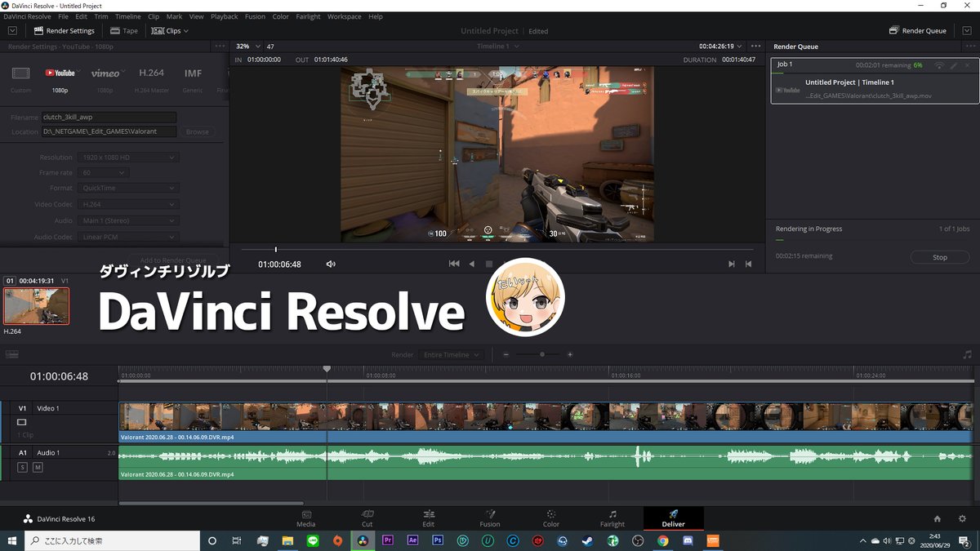
Task: Open the Workspace menu
Action: (x=345, y=16)
